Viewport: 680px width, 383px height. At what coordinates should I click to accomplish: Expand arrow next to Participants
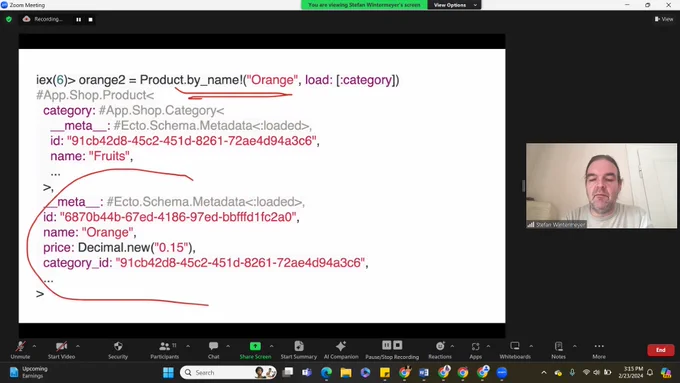[188, 346]
